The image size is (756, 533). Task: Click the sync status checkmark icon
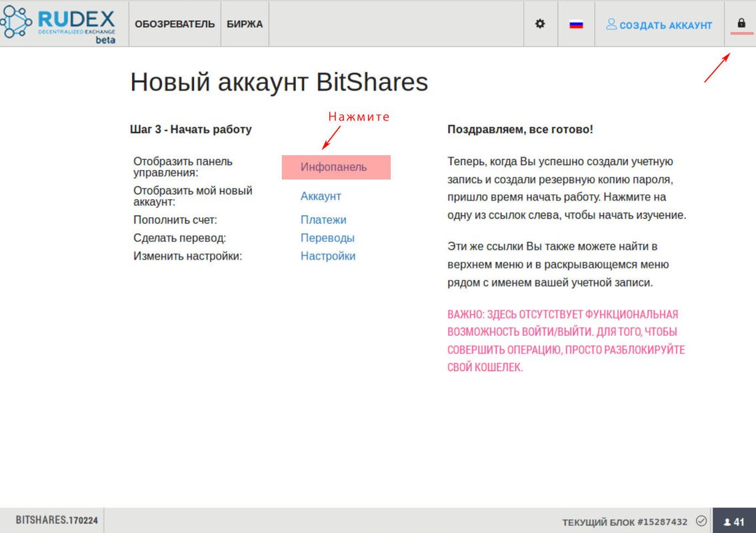click(701, 521)
